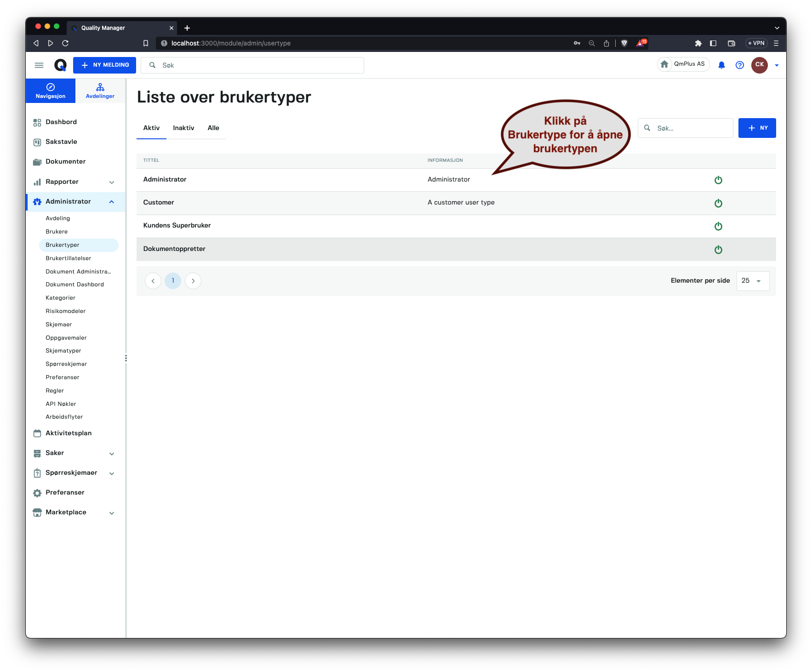Viewport: 812px width, 672px height.
Task: Open notifications bell
Action: (x=721, y=65)
